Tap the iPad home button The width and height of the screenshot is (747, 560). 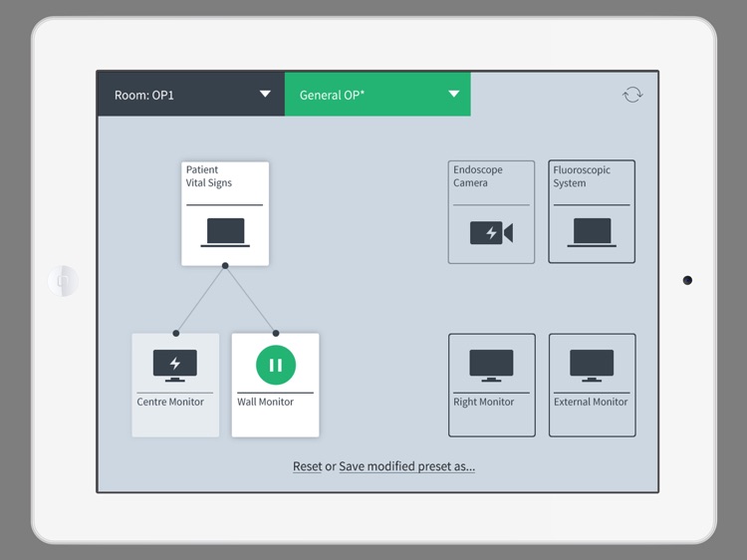[63, 281]
